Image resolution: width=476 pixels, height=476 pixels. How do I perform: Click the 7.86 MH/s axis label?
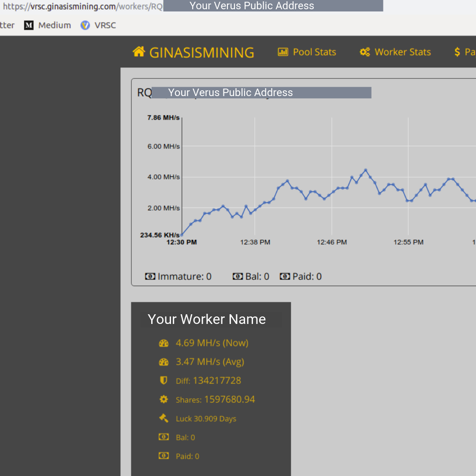[164, 118]
